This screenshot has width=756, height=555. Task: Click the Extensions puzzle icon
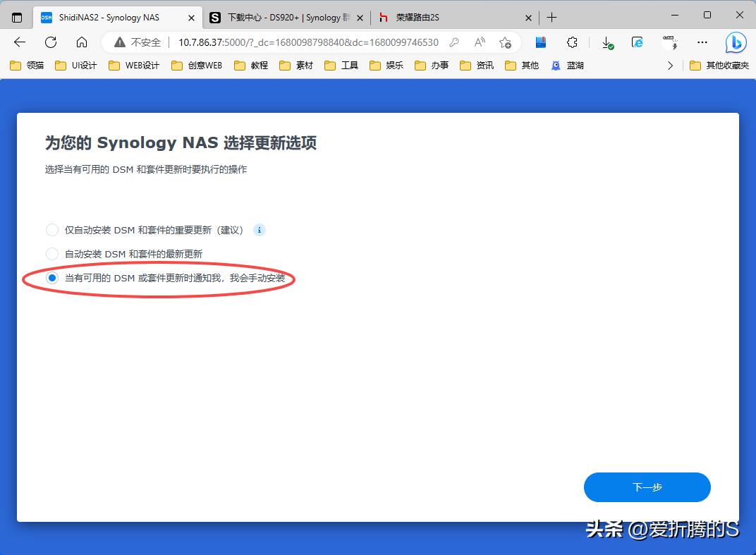tap(572, 42)
